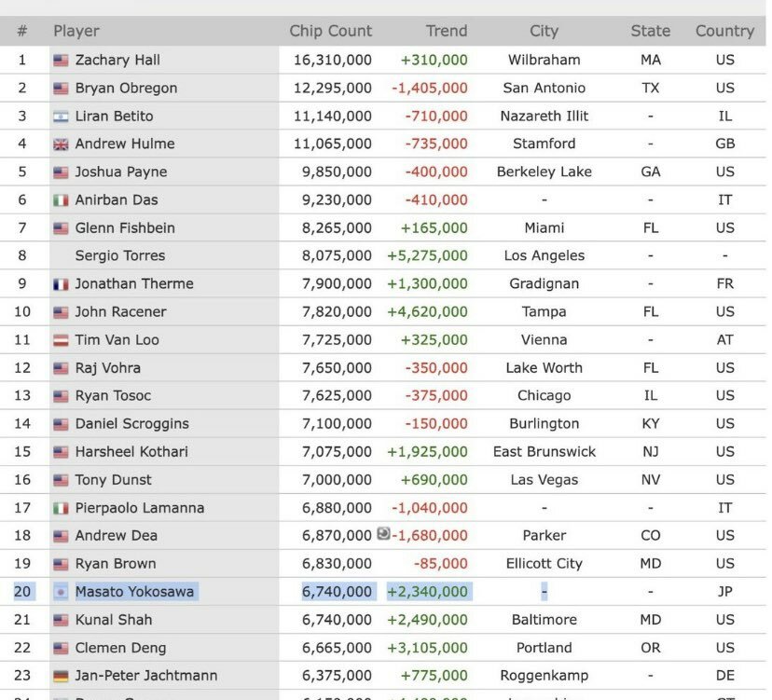Click the British flag next to Andrew Hulme

point(61,144)
